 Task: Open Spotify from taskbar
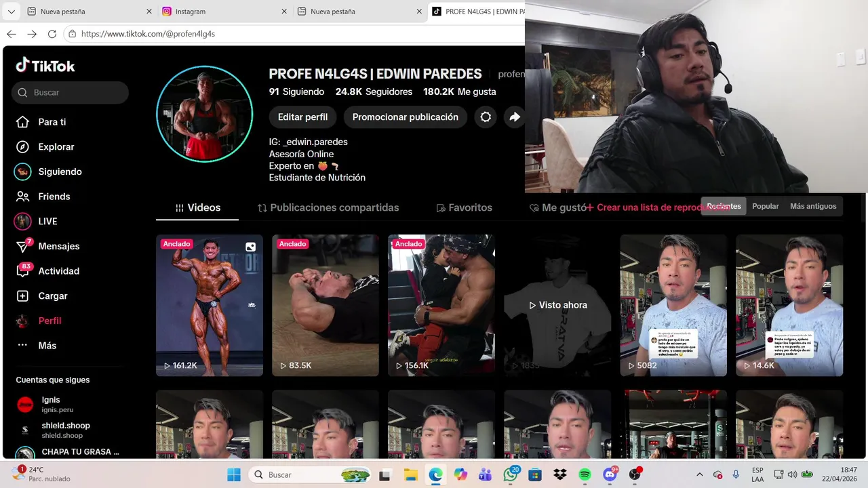(585, 474)
